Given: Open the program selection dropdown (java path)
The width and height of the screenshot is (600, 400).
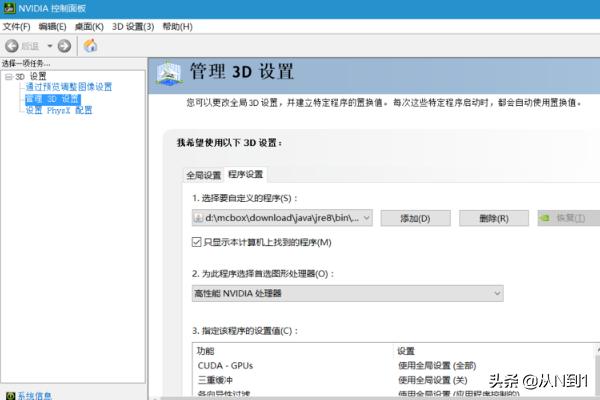Looking at the screenshot, I should pyautogui.click(x=282, y=218).
